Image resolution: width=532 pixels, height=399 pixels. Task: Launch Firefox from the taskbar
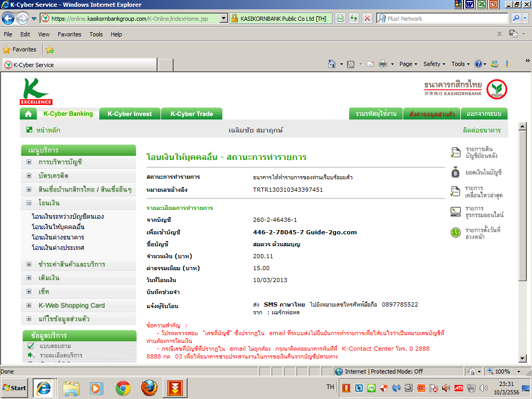point(149,388)
